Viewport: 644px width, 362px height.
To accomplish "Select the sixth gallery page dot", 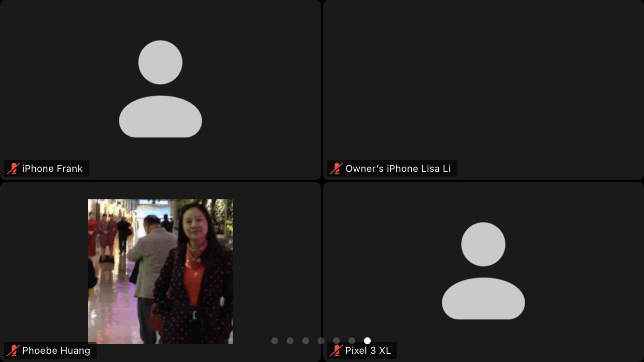I will point(352,341).
